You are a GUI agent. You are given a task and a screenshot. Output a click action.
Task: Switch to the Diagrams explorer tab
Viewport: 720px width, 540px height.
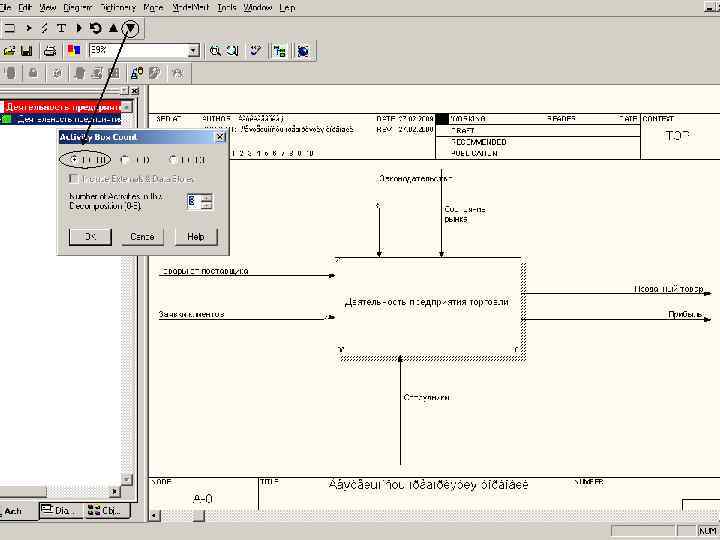61,511
